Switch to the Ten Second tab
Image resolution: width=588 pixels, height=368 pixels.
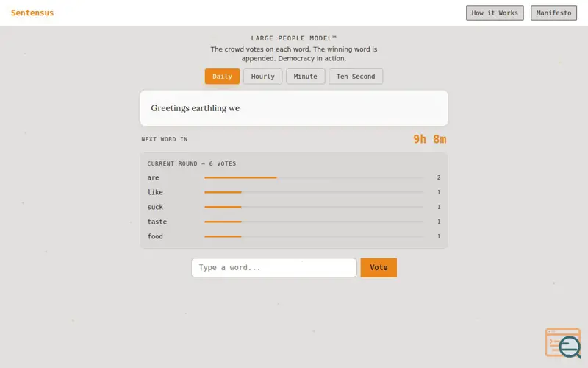click(x=356, y=77)
